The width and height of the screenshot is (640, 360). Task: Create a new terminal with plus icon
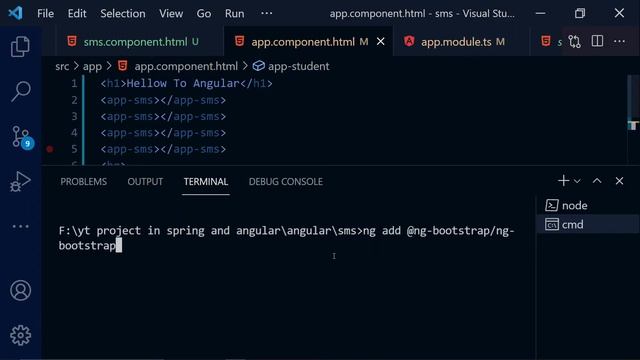563,180
